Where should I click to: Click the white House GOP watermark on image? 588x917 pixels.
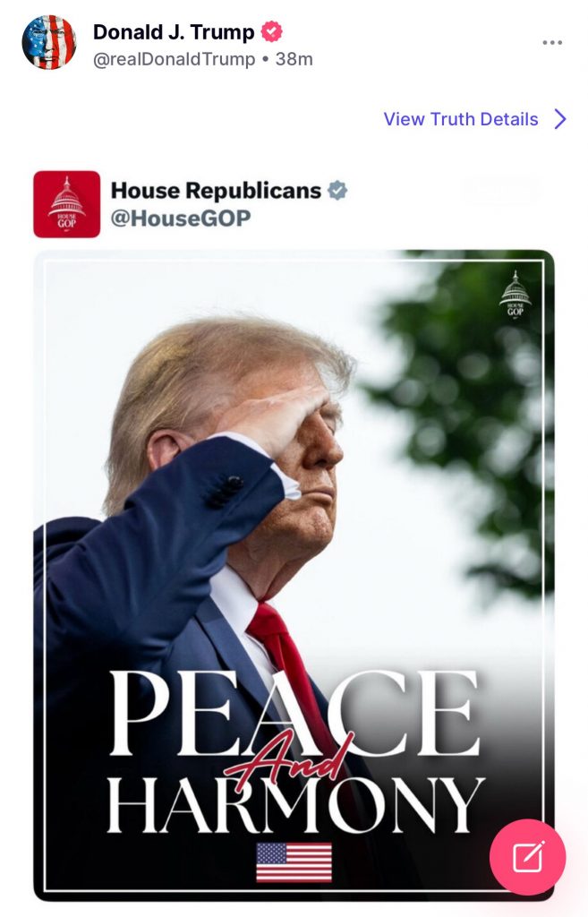pos(515,294)
